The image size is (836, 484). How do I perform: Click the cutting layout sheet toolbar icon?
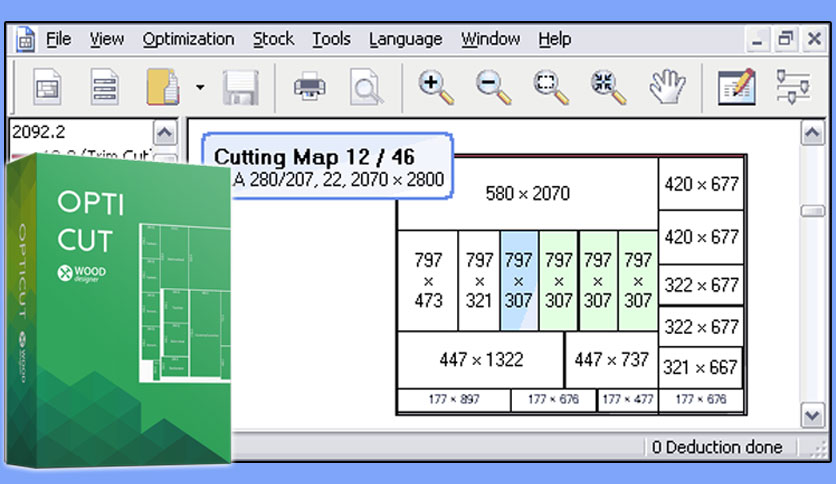point(48,87)
